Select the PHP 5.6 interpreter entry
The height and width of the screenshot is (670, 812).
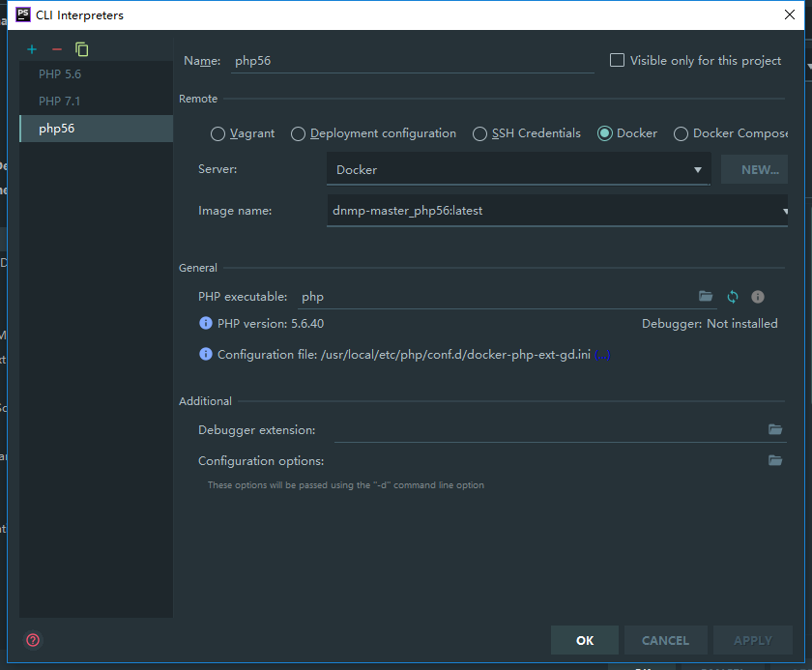(x=96, y=74)
